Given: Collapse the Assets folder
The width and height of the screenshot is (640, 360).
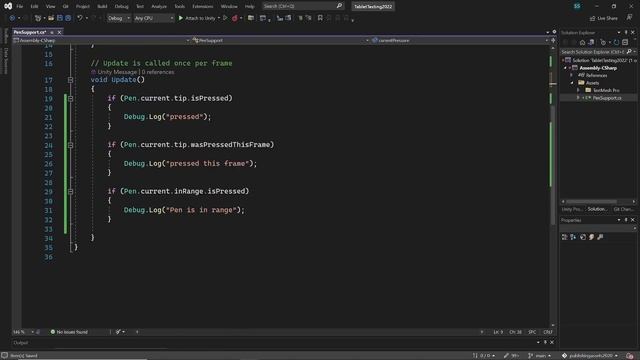Looking at the screenshot, I should tap(572, 83).
